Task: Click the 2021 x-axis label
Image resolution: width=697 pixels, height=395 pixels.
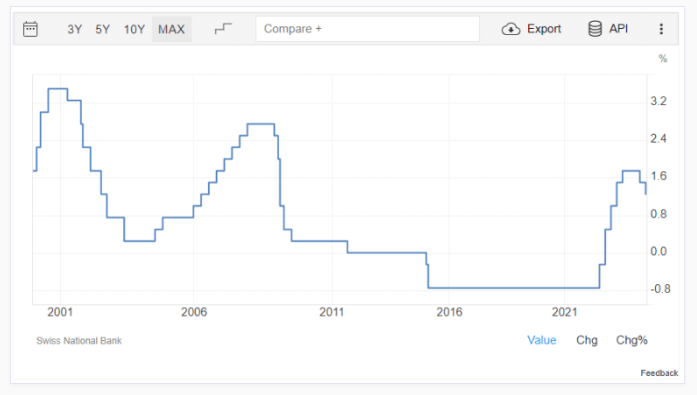Action: [x=565, y=312]
